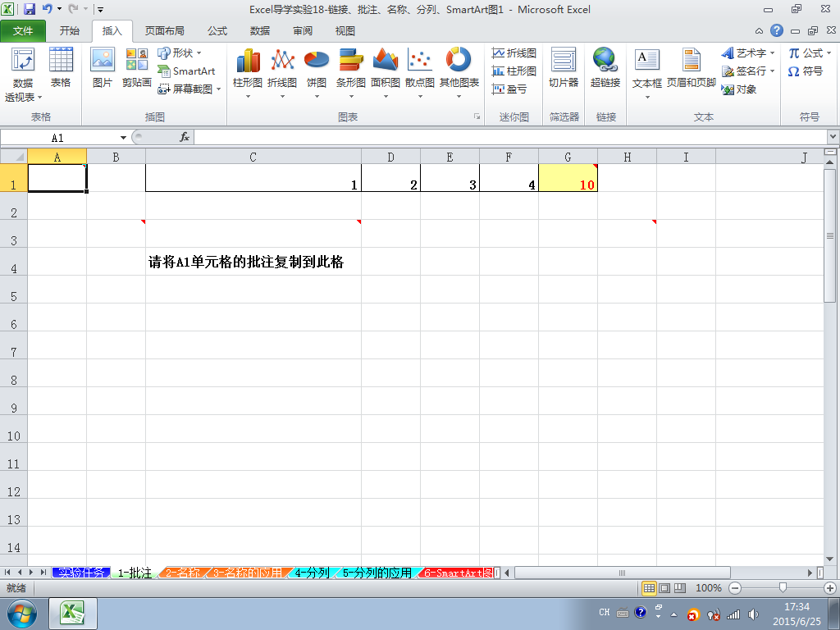The width and height of the screenshot is (840, 630).
Task: Insert a Column sparkline (迷你图 柱形图)
Action: pyautogui.click(x=514, y=71)
